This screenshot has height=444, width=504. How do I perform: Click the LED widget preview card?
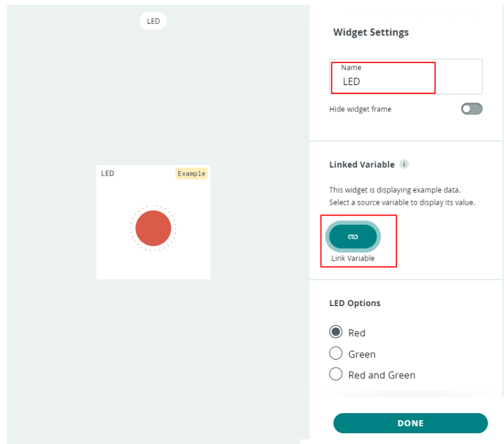click(153, 222)
